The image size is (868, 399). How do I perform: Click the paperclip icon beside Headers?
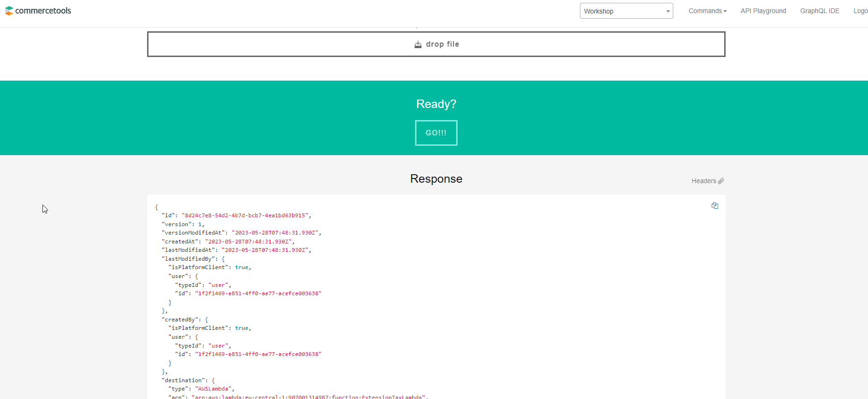[721, 181]
